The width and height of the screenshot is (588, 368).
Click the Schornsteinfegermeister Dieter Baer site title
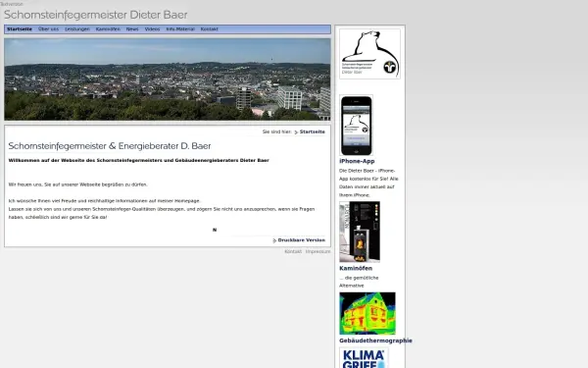pos(96,15)
